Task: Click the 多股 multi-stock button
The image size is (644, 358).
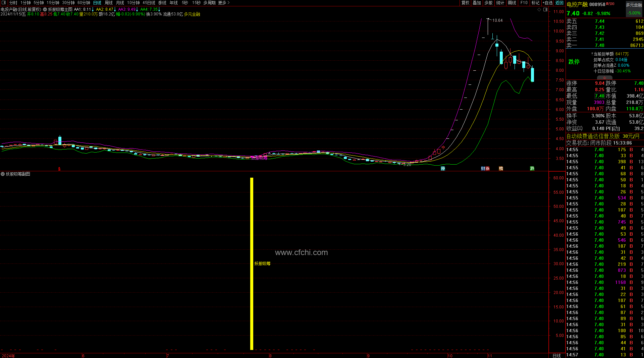Action: pyautogui.click(x=488, y=3)
